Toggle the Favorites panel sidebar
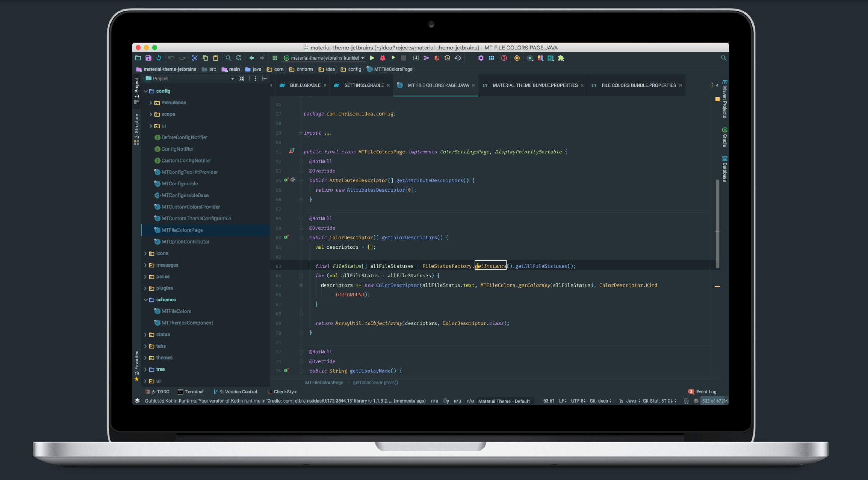Image resolution: width=868 pixels, height=480 pixels. 137,367
